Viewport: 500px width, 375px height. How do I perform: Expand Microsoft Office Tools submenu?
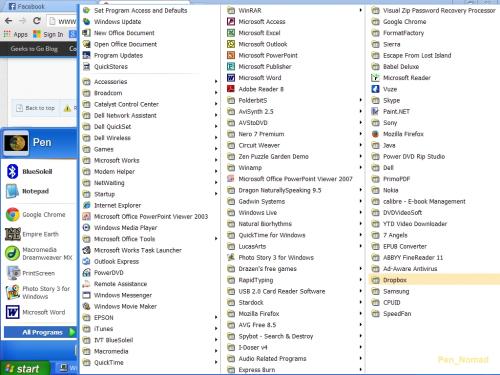point(149,239)
